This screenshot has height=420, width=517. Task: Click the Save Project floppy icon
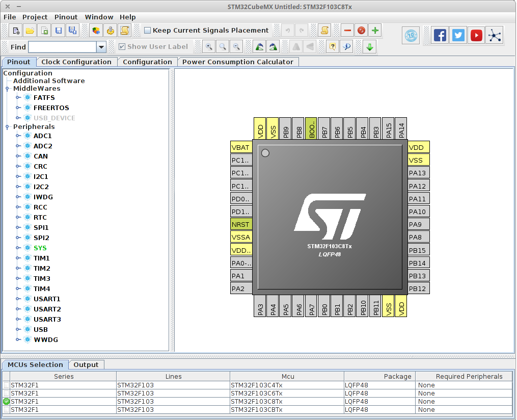59,31
